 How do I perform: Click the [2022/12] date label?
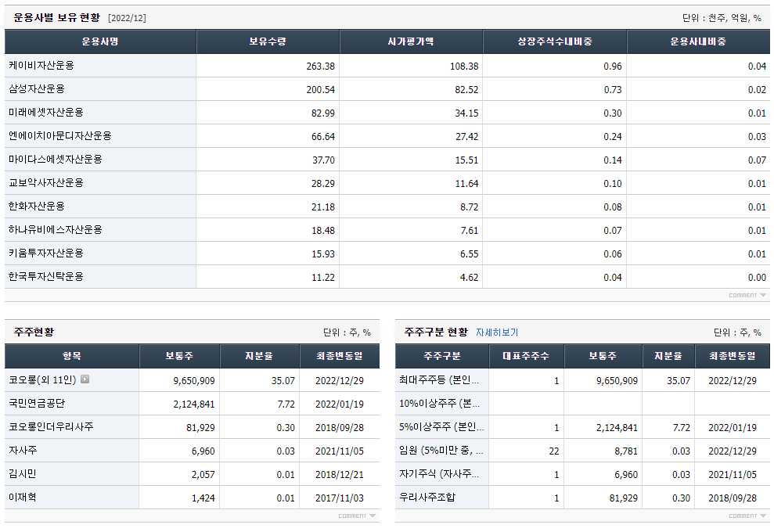[127, 18]
